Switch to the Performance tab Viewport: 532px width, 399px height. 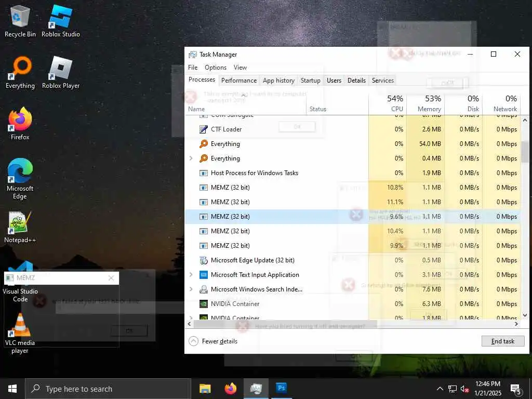[x=239, y=81]
